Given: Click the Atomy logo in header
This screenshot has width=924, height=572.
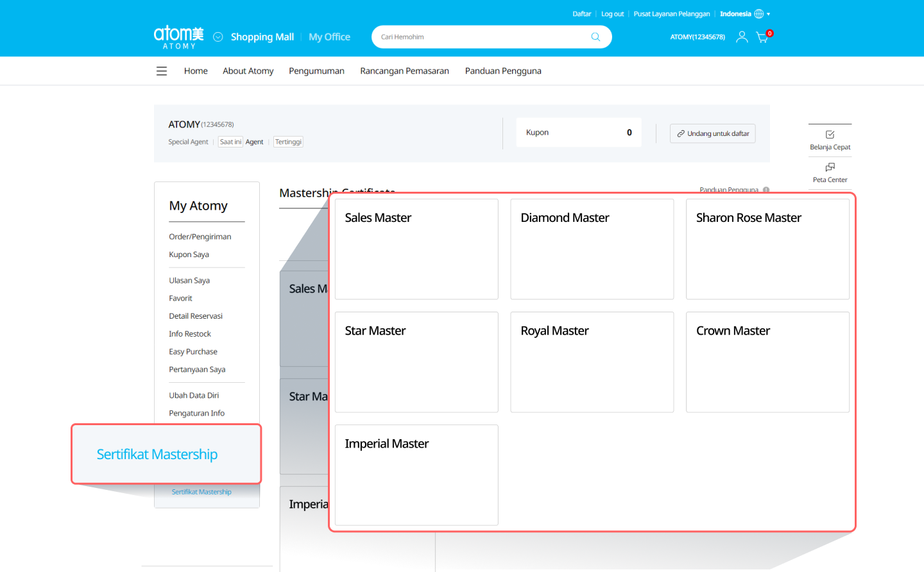Looking at the screenshot, I should click(178, 37).
